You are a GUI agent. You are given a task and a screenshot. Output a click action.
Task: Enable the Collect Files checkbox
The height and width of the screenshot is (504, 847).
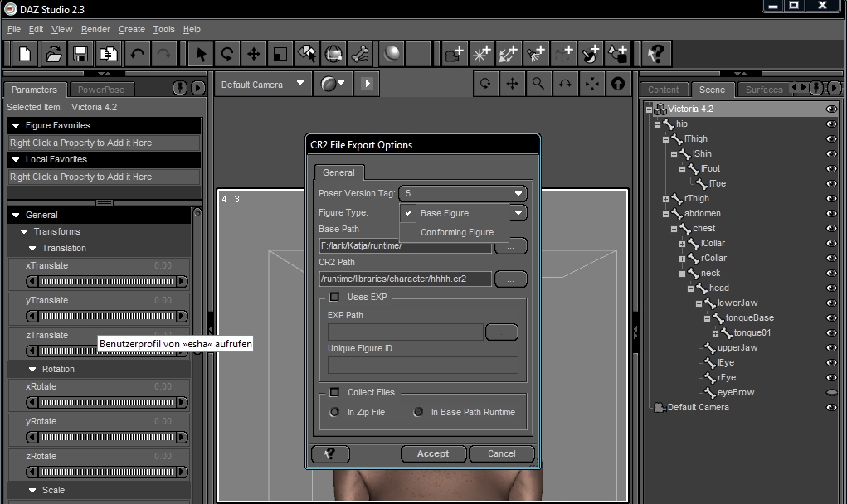[x=334, y=392]
